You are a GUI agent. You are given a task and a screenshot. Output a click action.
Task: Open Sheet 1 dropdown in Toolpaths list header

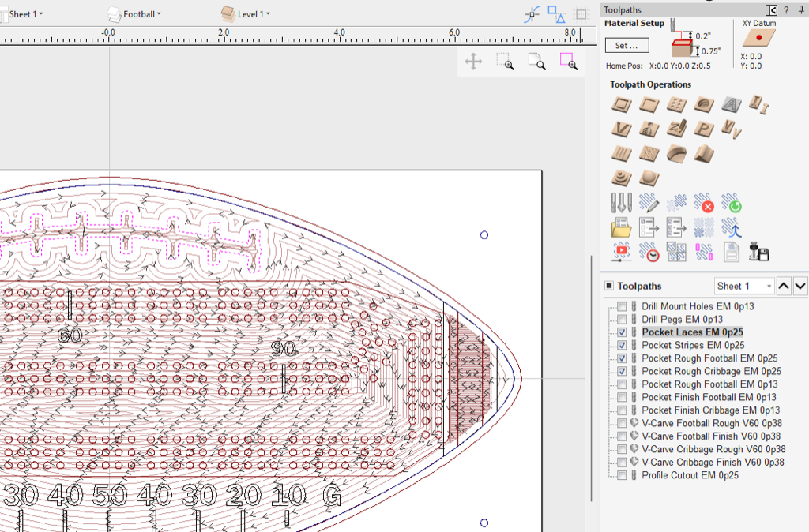point(744,286)
